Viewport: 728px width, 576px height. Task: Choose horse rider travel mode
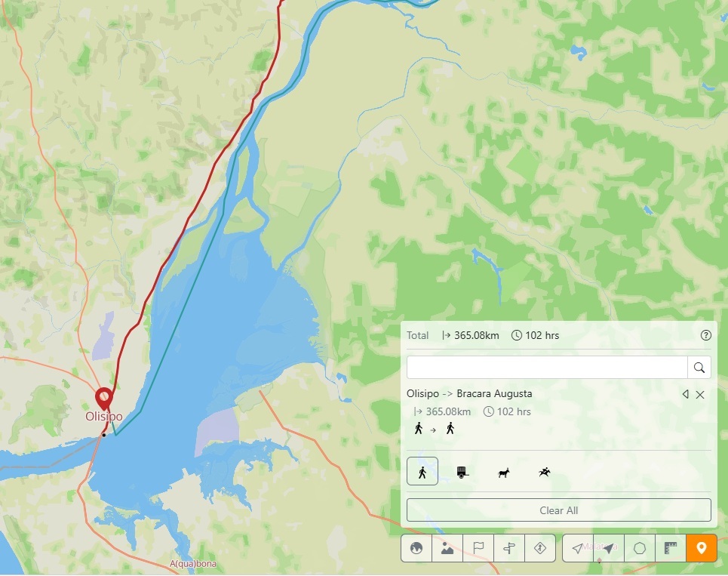tap(545, 473)
